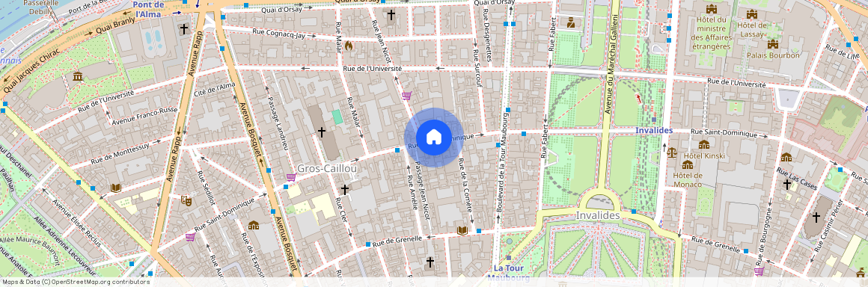Select the Avenue Franco-Russe label
868x287 pixels.
(144, 116)
